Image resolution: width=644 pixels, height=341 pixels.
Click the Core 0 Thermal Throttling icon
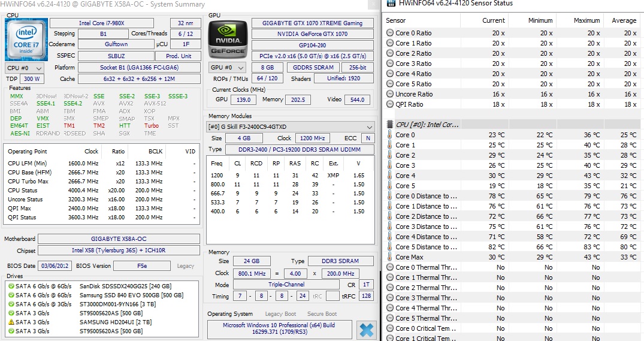pos(390,267)
